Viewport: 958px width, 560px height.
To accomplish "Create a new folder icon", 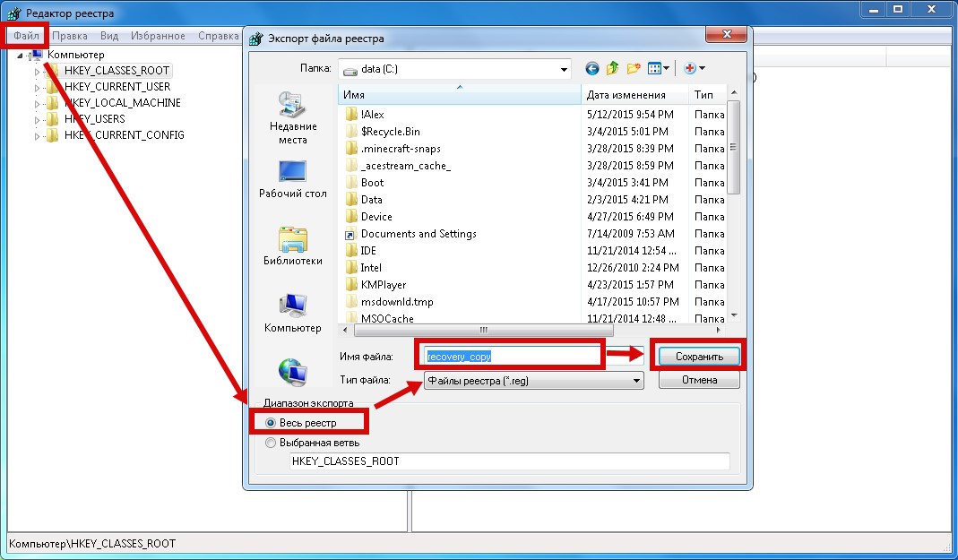I will (634, 68).
